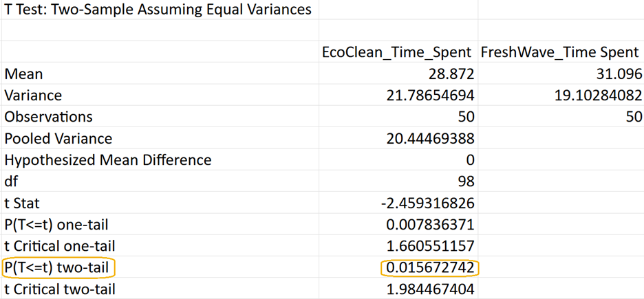Click the df value 98
The image size is (644, 299).
click(464, 182)
